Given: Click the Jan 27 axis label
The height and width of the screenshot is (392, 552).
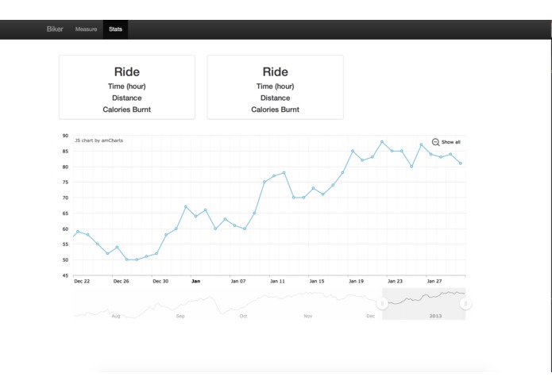Looking at the screenshot, I should [x=434, y=281].
